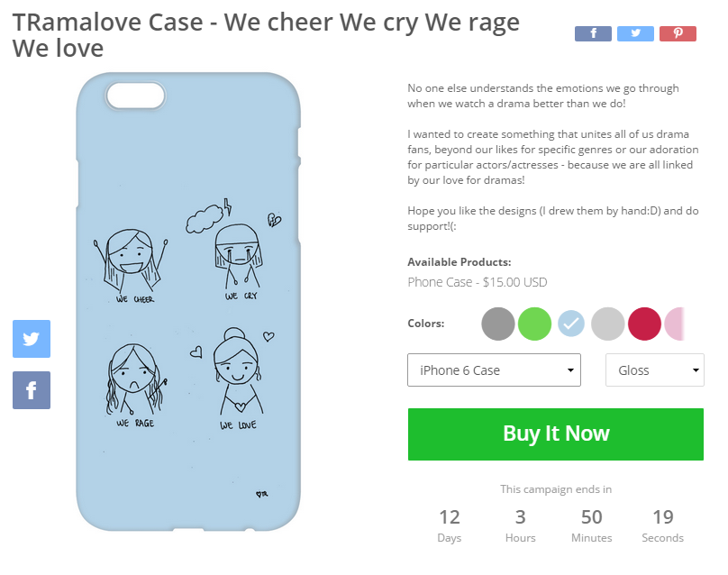Pin this product on Pinterest
This screenshot has width=728, height=575.
coord(678,33)
